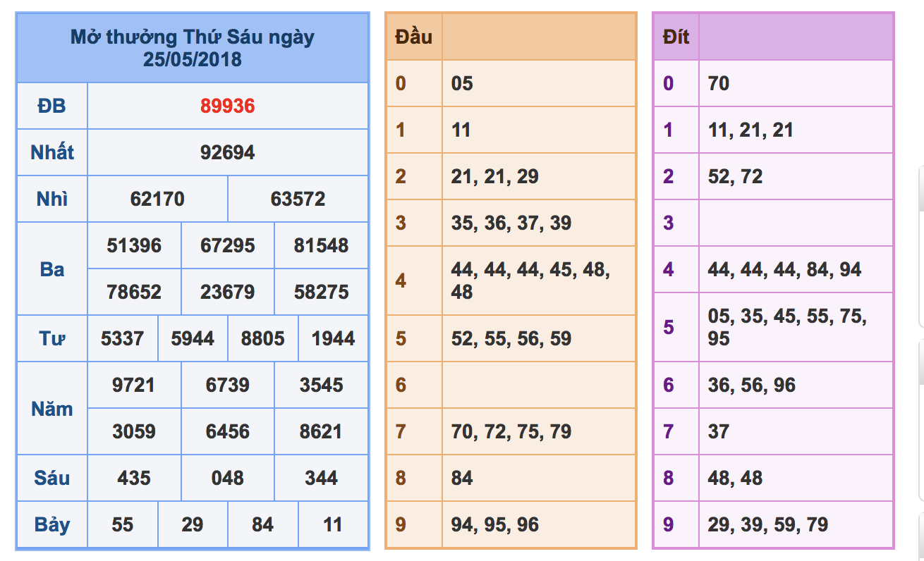This screenshot has width=924, height=561.
Task: Click fifth prize number 6739
Action: pos(227,386)
